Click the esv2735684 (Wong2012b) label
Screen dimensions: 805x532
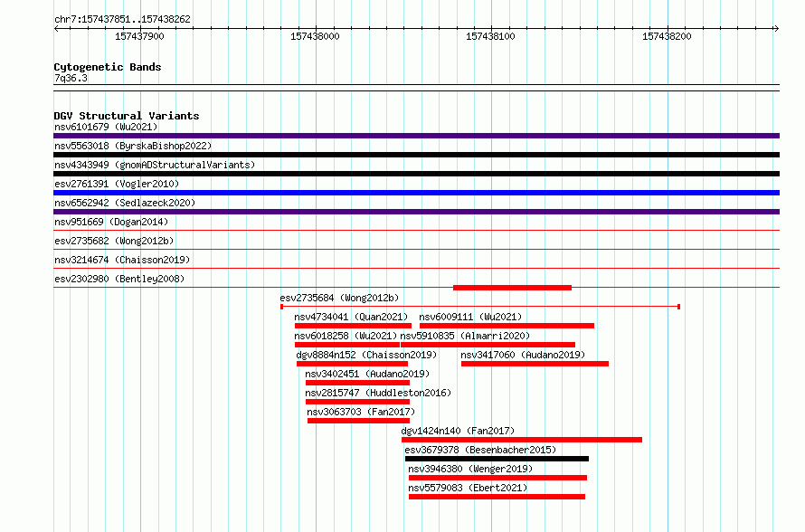(x=339, y=298)
